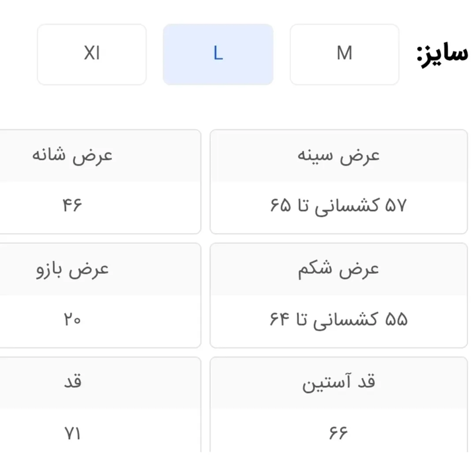Click the number ۵۷ in chest width
The image size is (476, 476).
[x=395, y=205]
